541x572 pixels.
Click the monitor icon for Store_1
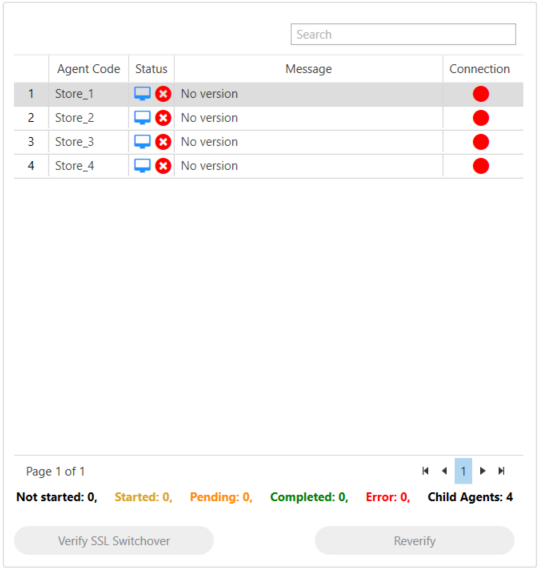tap(142, 94)
